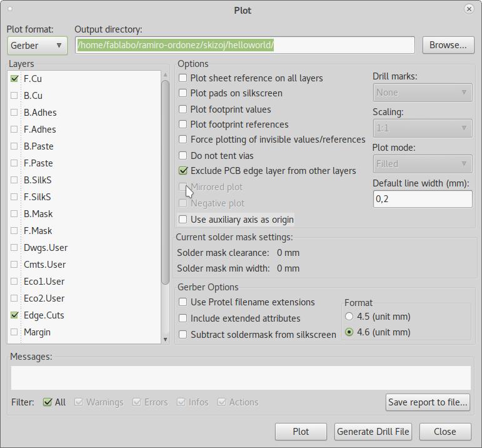
Task: Click the Mirrored plot checkbox
Action: click(183, 186)
